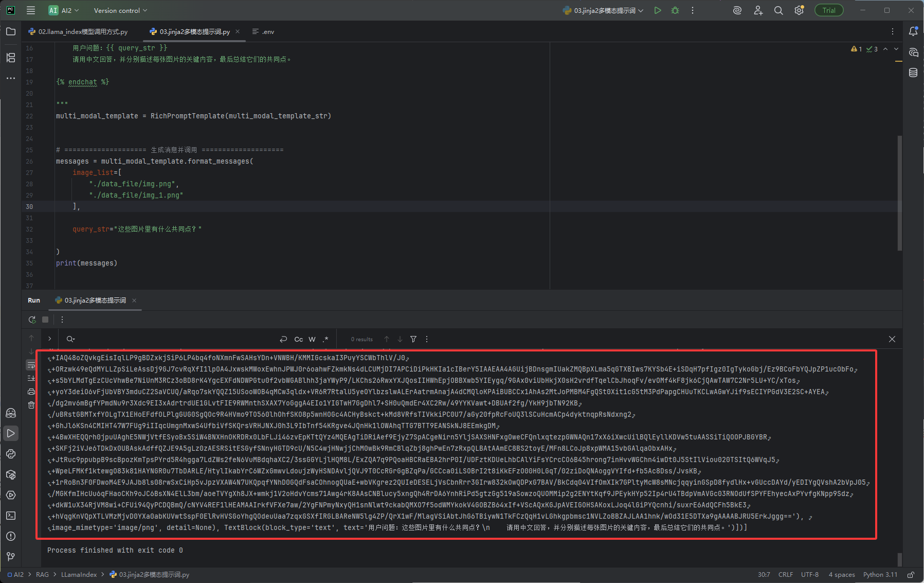This screenshot has height=583, width=924.
Task: Open the Run tool window in left sidebar
Action: (x=11, y=433)
